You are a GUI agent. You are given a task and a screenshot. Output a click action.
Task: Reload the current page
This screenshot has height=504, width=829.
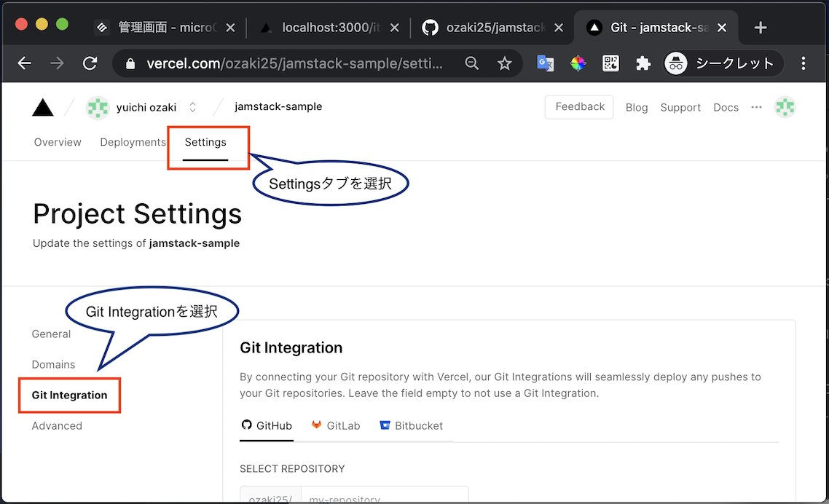tap(90, 63)
